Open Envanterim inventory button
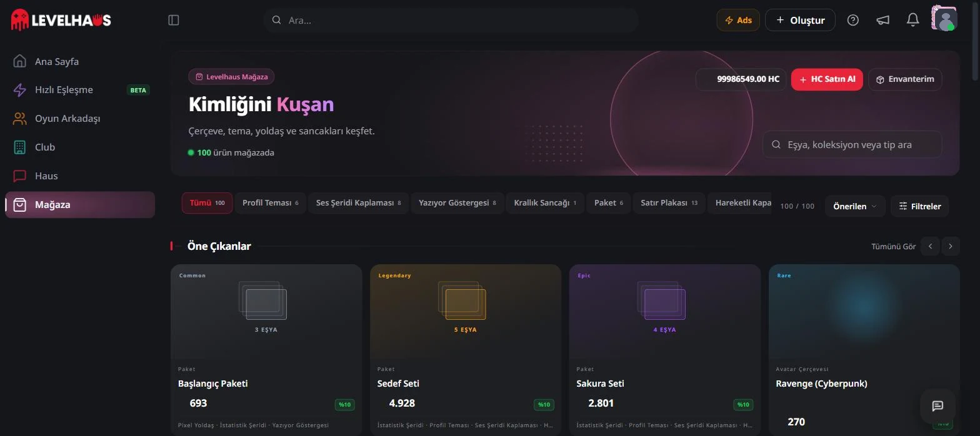Image resolution: width=980 pixels, height=436 pixels. [x=905, y=79]
